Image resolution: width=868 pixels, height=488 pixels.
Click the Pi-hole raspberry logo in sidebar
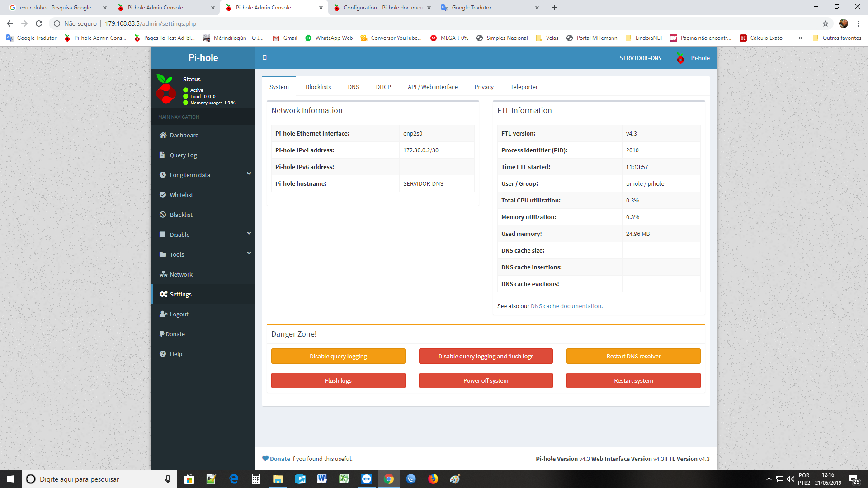coord(166,89)
